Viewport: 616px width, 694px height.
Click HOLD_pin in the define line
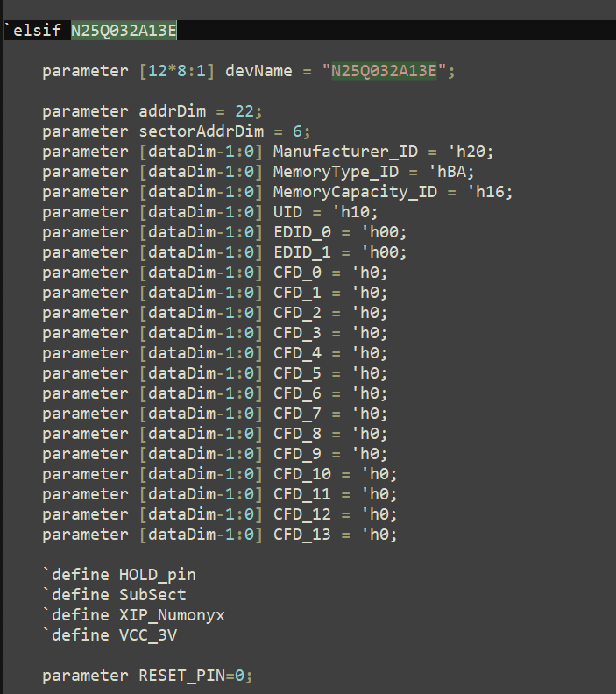click(158, 575)
